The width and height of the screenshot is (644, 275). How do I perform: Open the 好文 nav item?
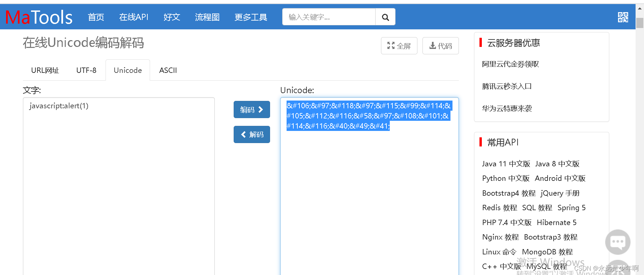pyautogui.click(x=172, y=17)
